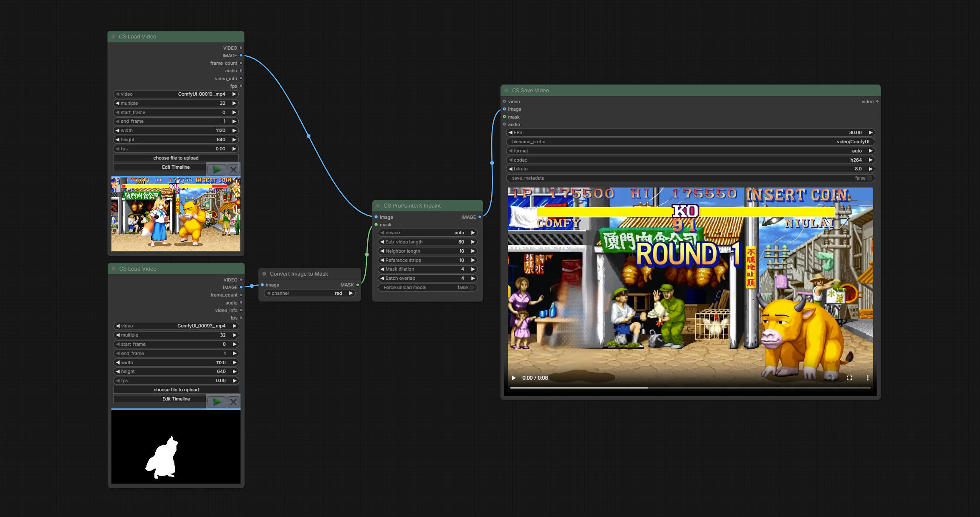Click X button in top Load Video node
Screen dimensions: 980x517
pyautogui.click(x=233, y=170)
